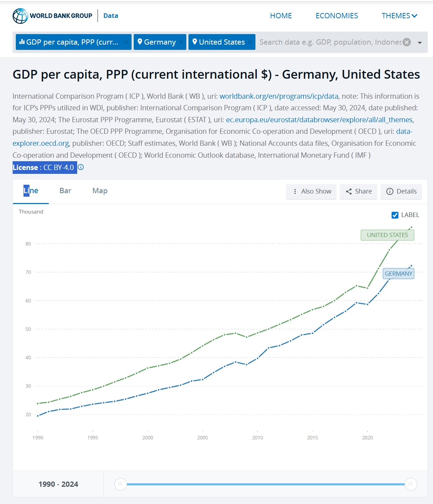Switch to the Map tab

100,191
